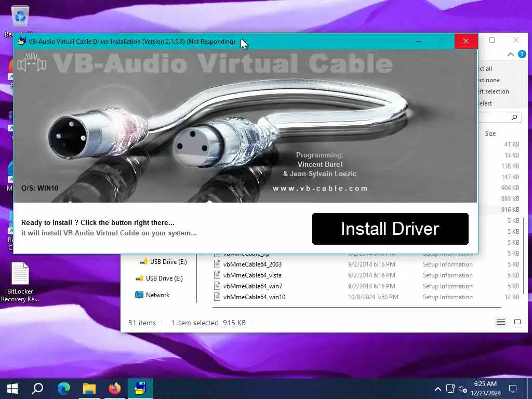This screenshot has height=399, width=532.
Task: Click '1 item selected 915 KB' status text
Action: point(208,323)
